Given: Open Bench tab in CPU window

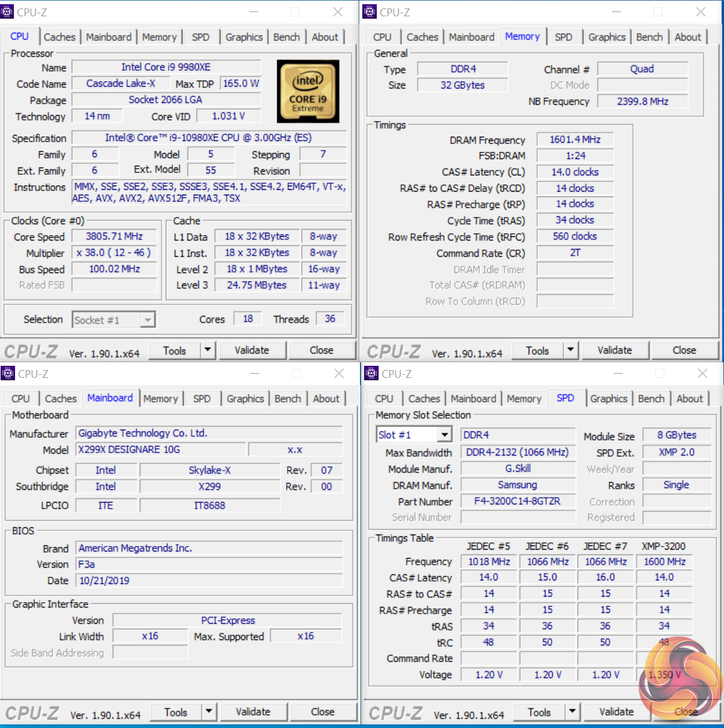Looking at the screenshot, I should (286, 37).
